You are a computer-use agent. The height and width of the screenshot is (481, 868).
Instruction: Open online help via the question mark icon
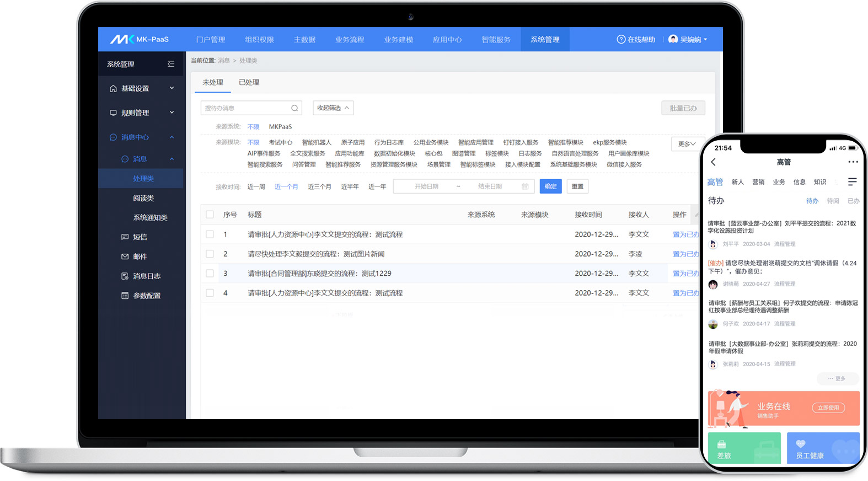(x=621, y=40)
